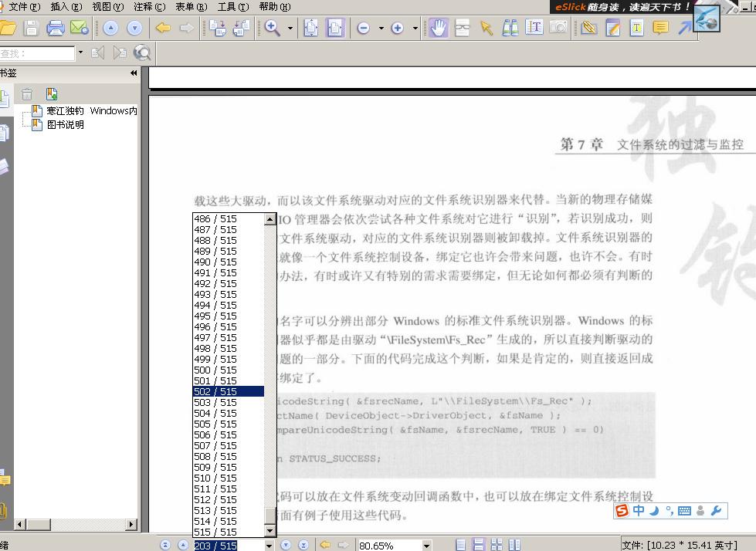Select the note/pencil annotation tool
This screenshot has height=551, width=756.
click(613, 28)
